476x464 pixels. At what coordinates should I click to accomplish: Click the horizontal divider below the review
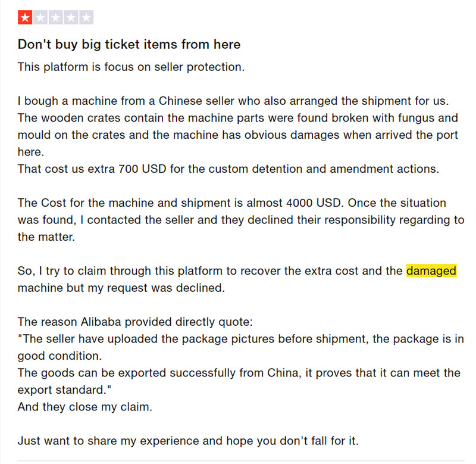click(x=238, y=461)
